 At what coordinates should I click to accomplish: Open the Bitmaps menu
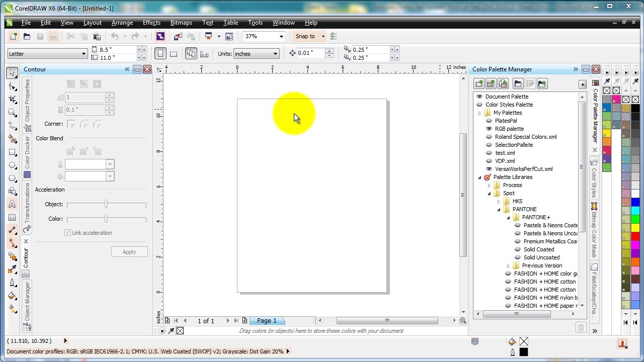point(181,23)
